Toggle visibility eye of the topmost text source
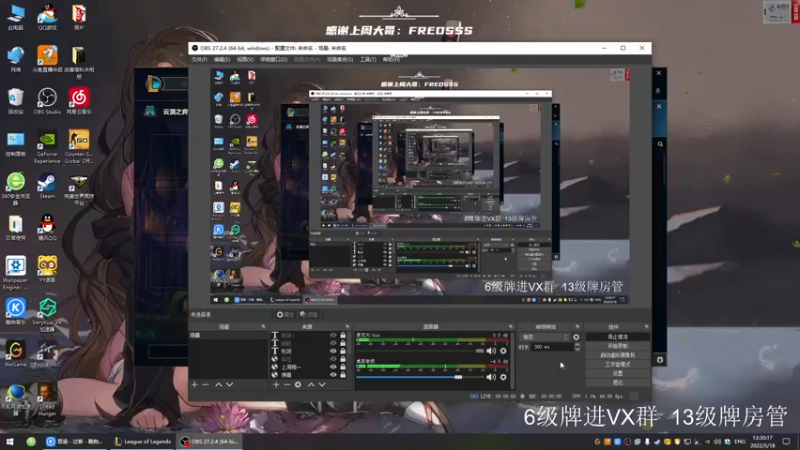 pos(333,335)
